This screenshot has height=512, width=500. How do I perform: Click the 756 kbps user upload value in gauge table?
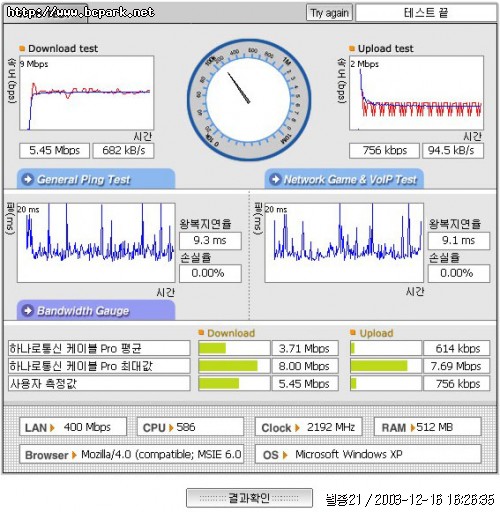click(x=457, y=384)
